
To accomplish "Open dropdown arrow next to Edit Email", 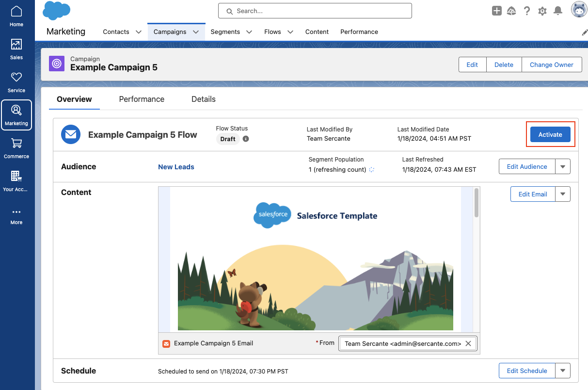I will point(563,194).
